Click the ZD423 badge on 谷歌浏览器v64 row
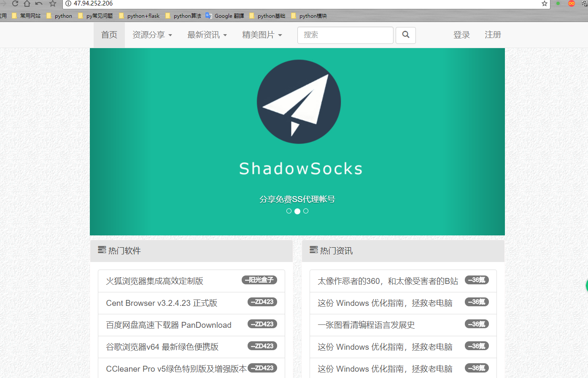Screen dimensions: 588x378 (x=262, y=346)
